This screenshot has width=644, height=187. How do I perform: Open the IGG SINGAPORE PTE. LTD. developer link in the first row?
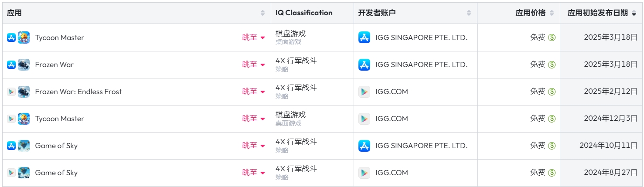click(x=421, y=37)
